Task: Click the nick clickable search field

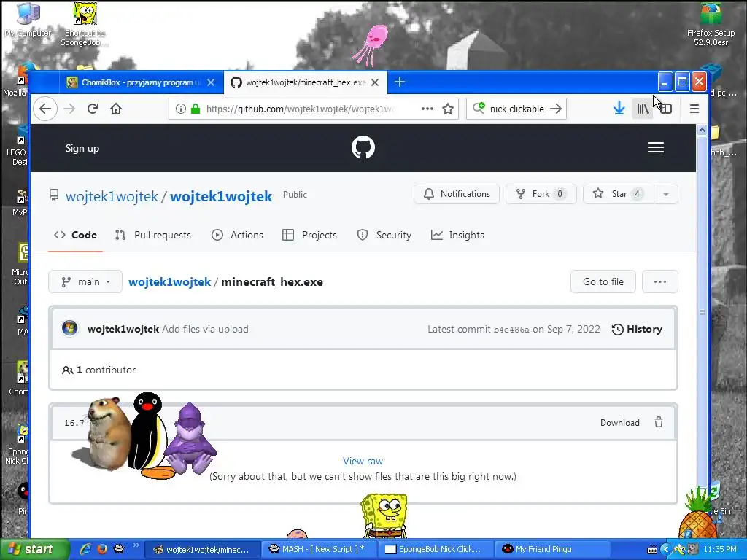Action: [x=517, y=109]
